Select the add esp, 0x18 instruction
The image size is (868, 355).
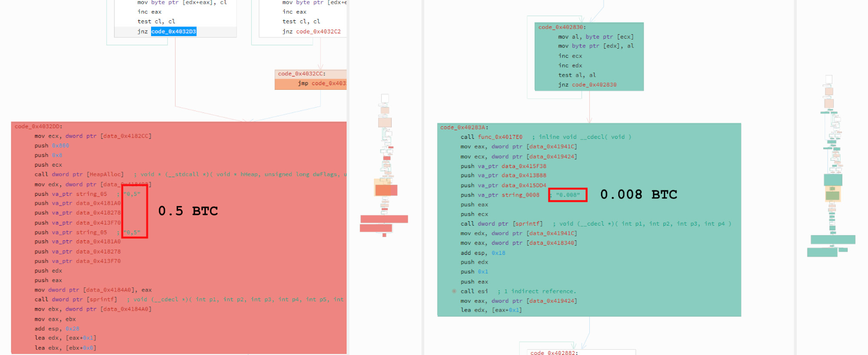coord(483,253)
